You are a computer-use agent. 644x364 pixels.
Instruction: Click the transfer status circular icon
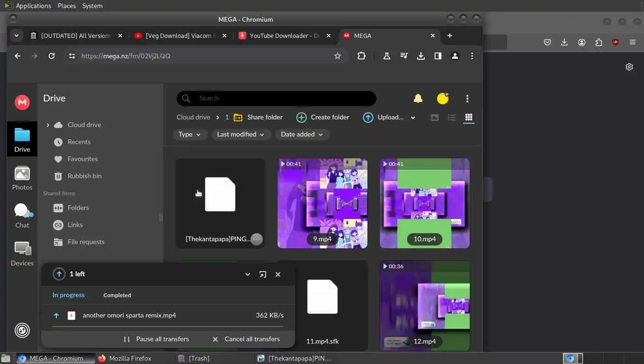22,330
